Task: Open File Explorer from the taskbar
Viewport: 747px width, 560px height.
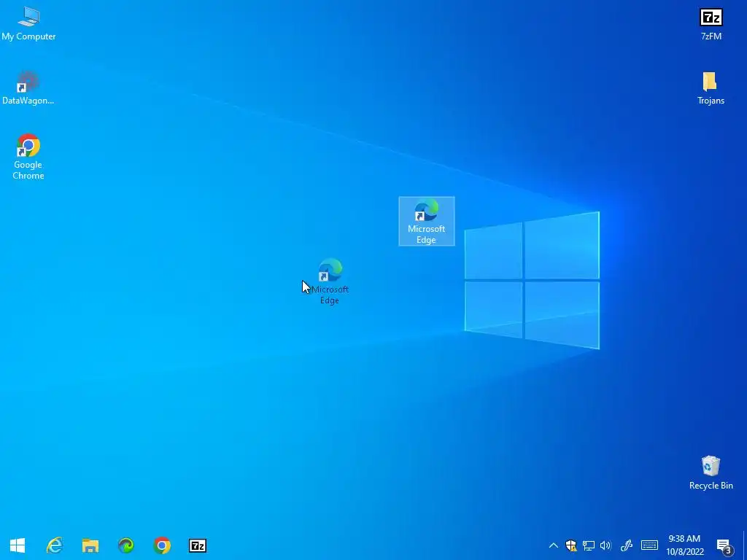Action: tap(90, 545)
